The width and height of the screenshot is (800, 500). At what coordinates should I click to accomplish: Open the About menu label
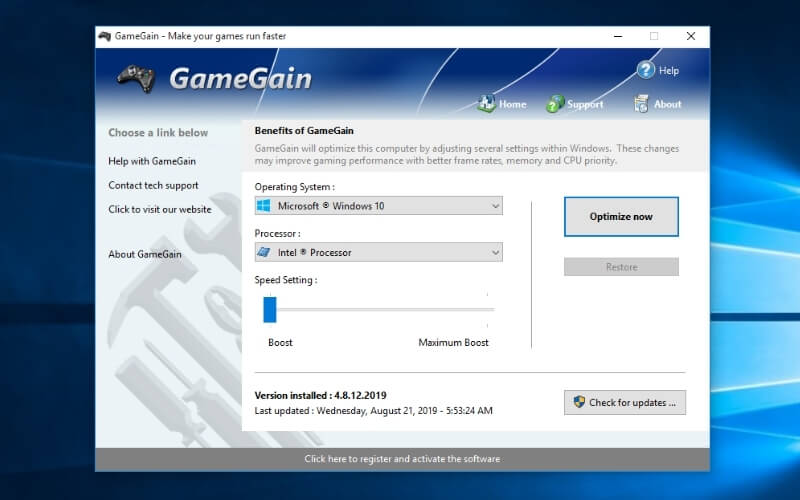coord(667,104)
